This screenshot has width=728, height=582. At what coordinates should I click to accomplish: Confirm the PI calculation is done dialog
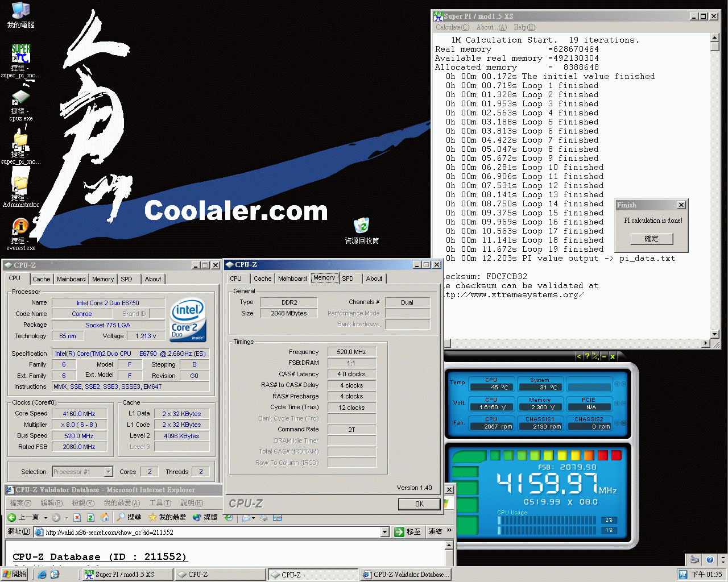pos(651,239)
